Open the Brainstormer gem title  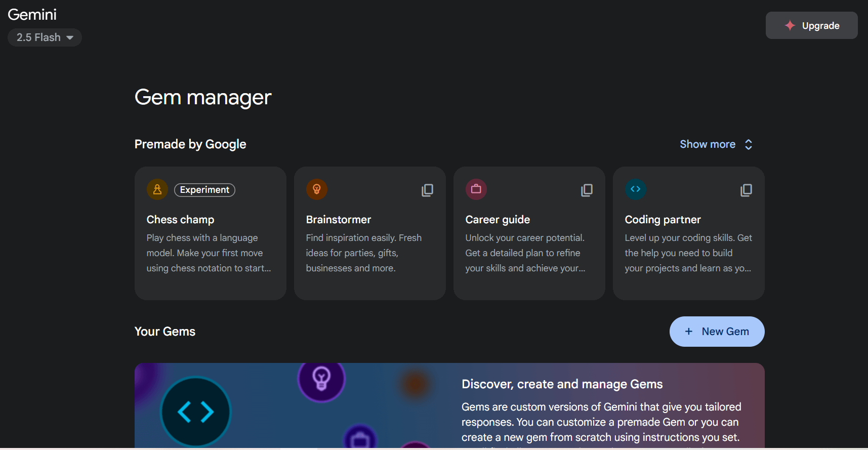(339, 220)
